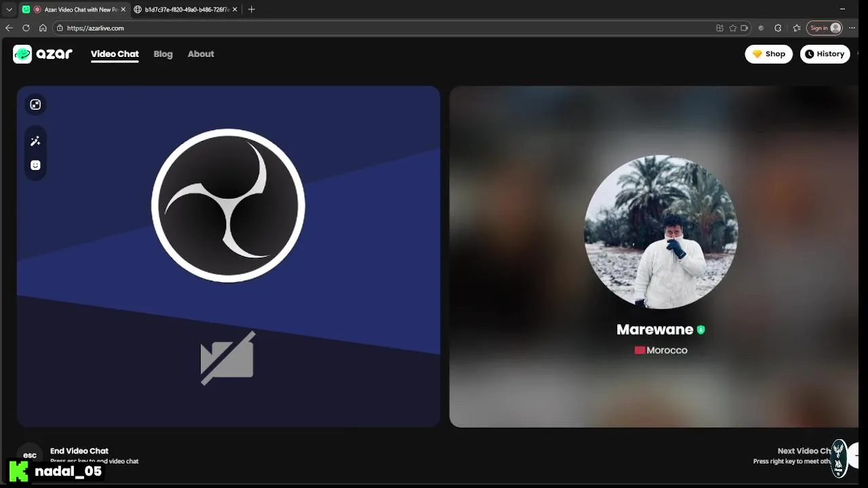
Task: Click the Marewane username text
Action: click(654, 329)
